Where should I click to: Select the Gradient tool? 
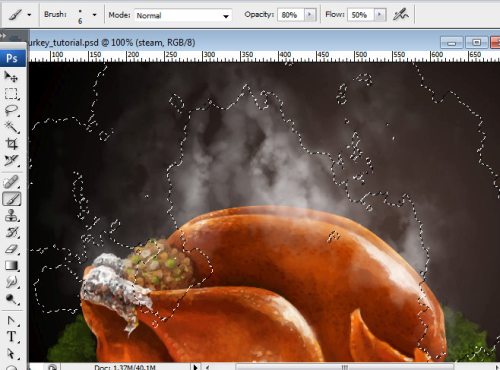tap(11, 266)
